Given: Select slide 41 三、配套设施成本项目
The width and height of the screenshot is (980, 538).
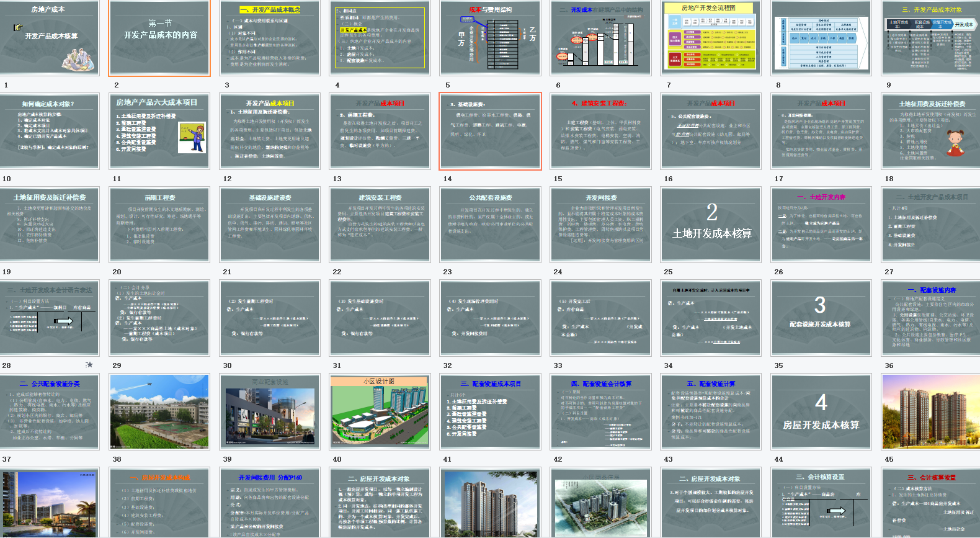Looking at the screenshot, I should tap(491, 411).
